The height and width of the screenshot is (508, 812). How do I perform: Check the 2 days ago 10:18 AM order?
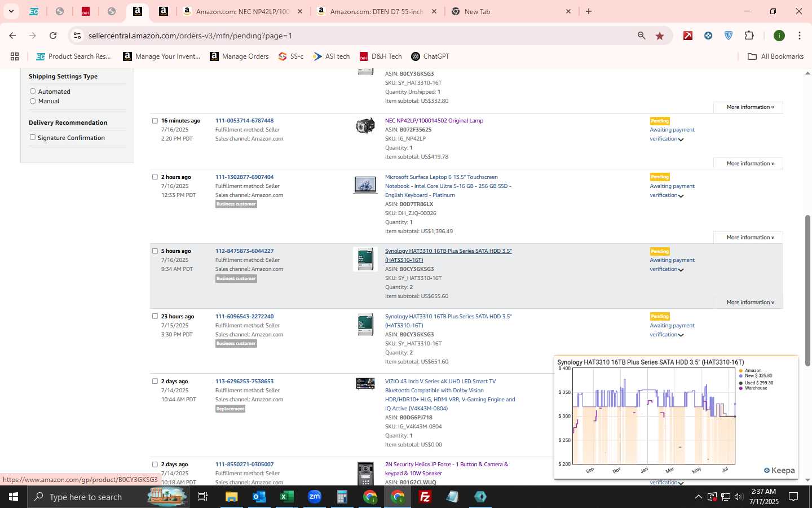(155, 464)
